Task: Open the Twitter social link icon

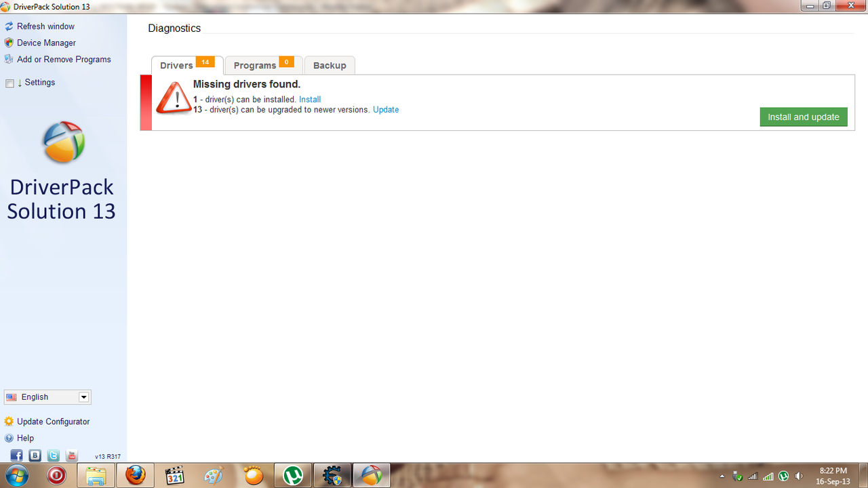Action: point(53,455)
